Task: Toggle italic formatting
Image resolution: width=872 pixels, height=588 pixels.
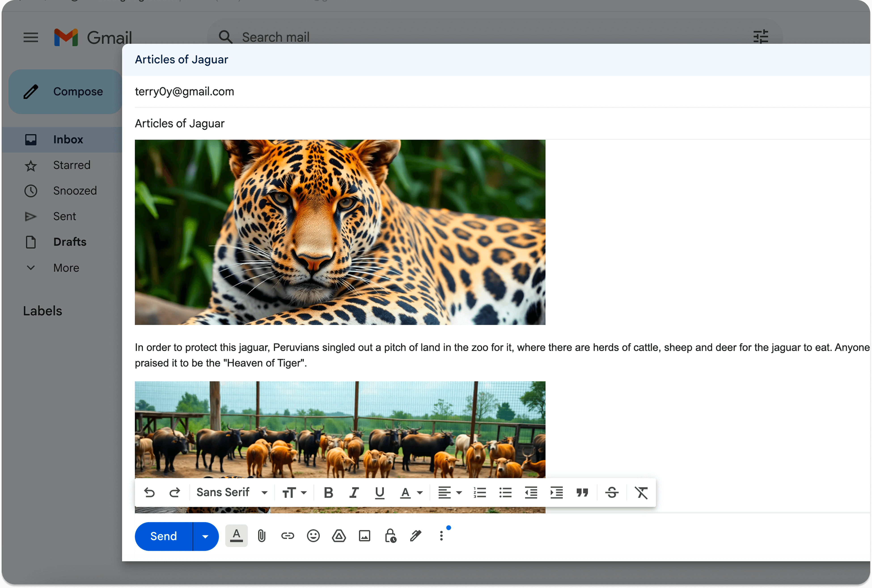Action: 353,492
